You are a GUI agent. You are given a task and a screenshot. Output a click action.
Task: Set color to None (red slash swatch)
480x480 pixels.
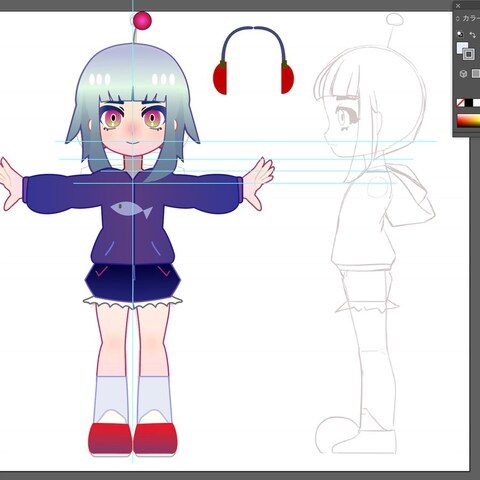460,103
